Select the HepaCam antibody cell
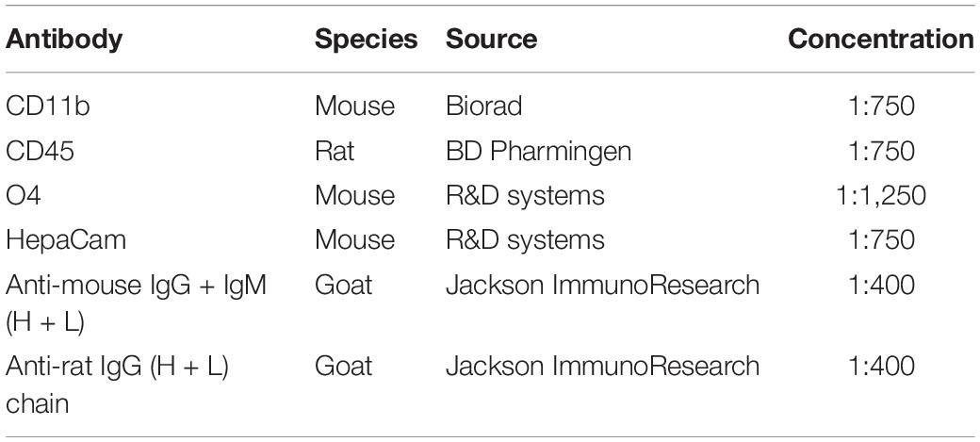 [66, 239]
